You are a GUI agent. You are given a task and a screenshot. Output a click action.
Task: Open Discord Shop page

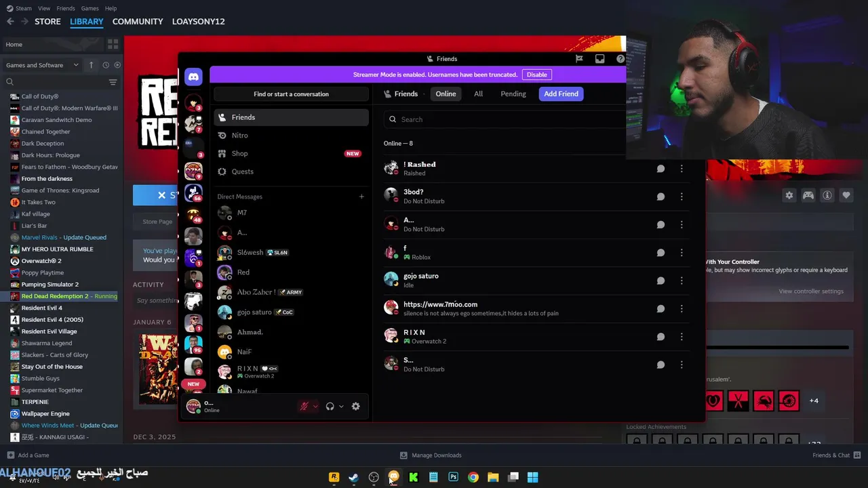291,153
